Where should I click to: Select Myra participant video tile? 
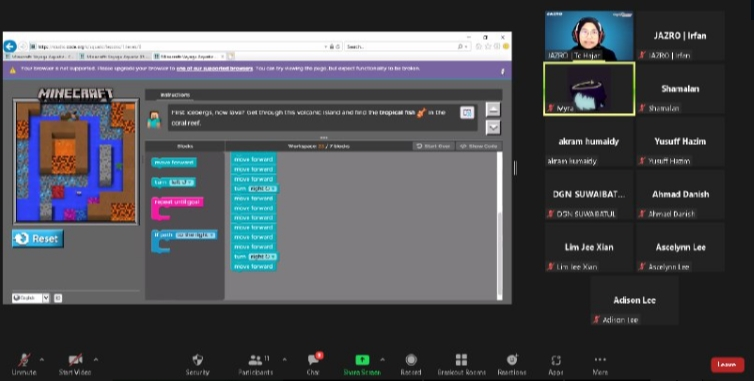pyautogui.click(x=589, y=89)
